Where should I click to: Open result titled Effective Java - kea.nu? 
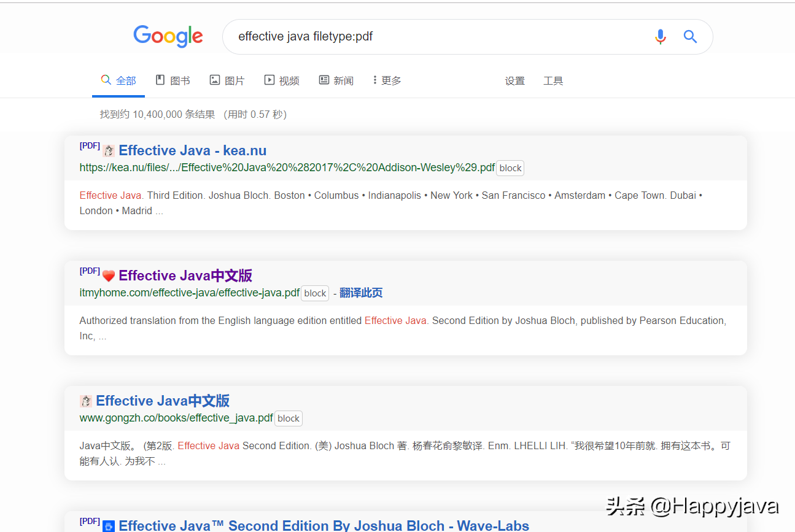tap(192, 150)
